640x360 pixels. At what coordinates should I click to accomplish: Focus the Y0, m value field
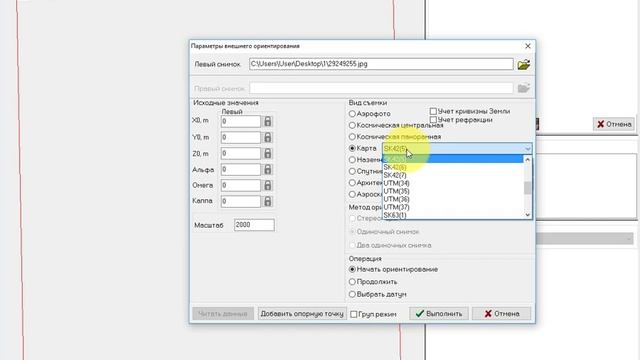point(241,137)
